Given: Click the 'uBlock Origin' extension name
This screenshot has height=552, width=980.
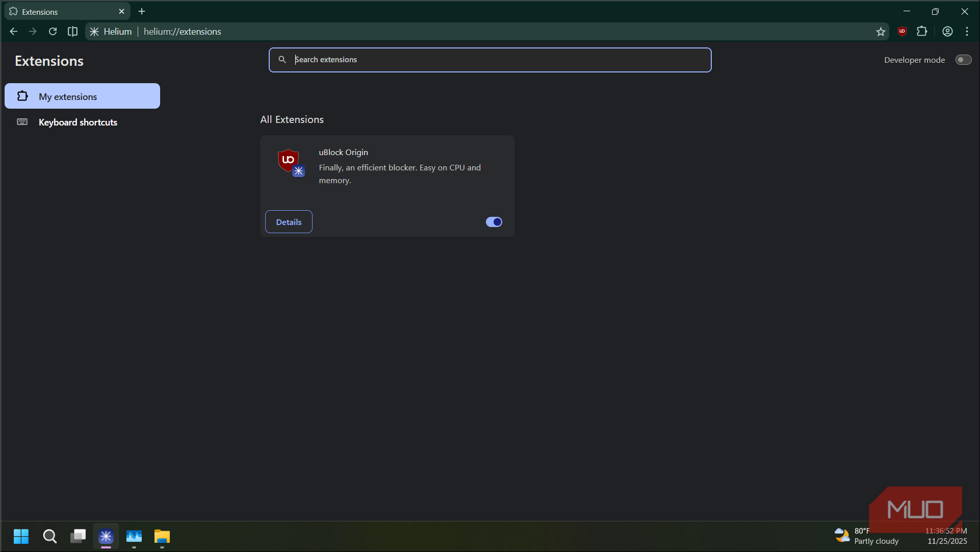Looking at the screenshot, I should coord(343,152).
